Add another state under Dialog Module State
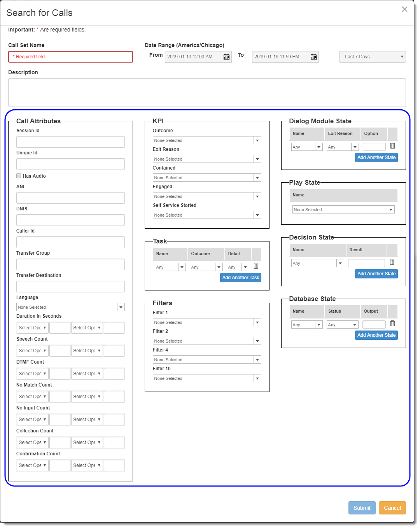420x530 pixels. point(376,157)
